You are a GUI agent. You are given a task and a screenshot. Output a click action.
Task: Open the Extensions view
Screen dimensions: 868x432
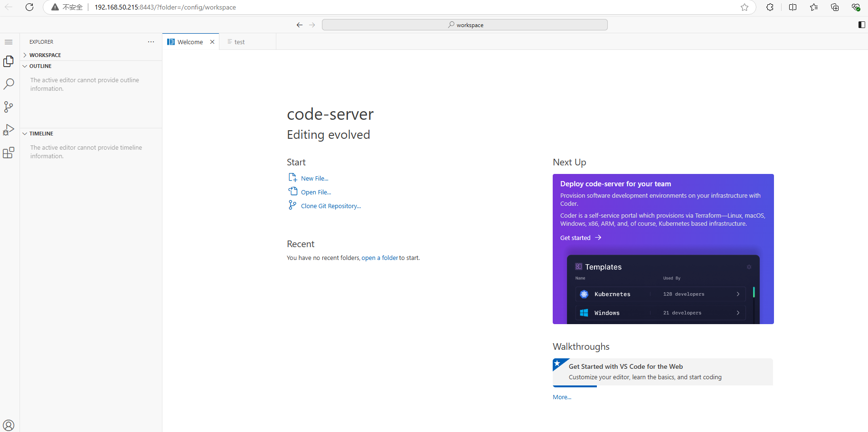pos(9,152)
